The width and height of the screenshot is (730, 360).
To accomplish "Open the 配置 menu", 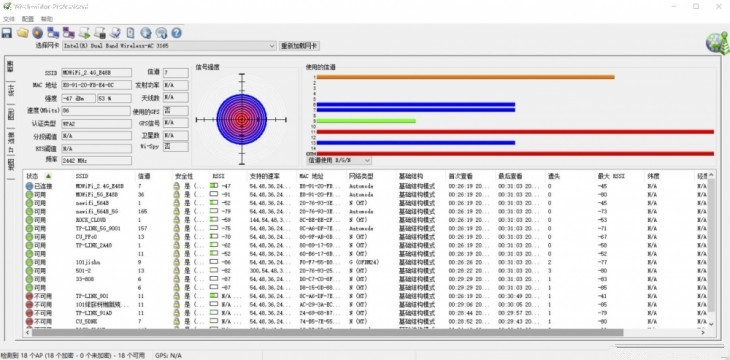I will [x=28, y=19].
